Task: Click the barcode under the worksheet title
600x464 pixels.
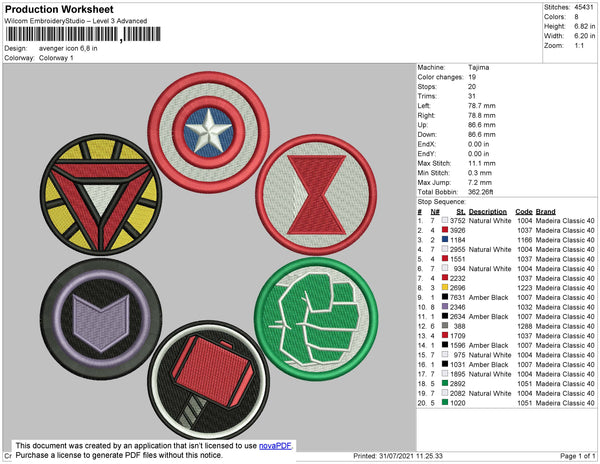Action: 83,34
